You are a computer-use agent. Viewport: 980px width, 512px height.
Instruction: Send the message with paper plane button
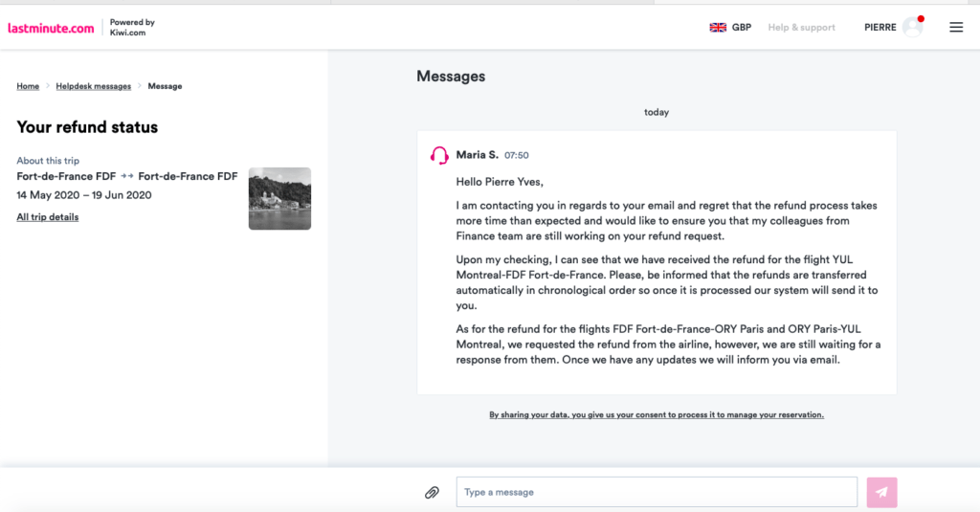881,492
